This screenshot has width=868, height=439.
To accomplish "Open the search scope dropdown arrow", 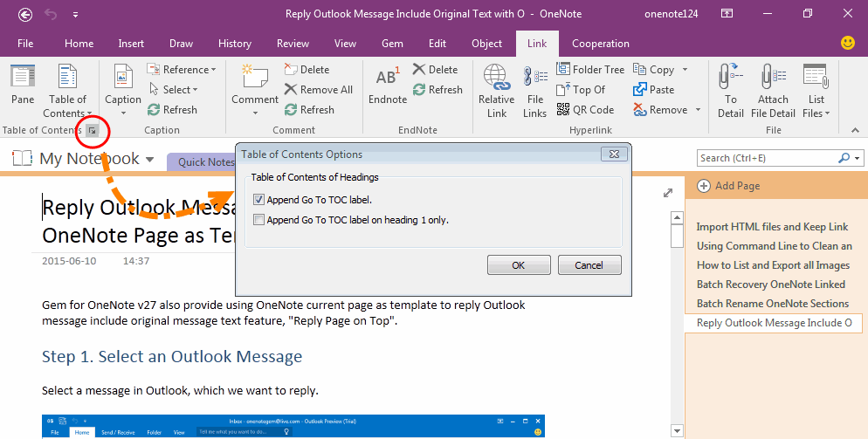I will click(857, 158).
